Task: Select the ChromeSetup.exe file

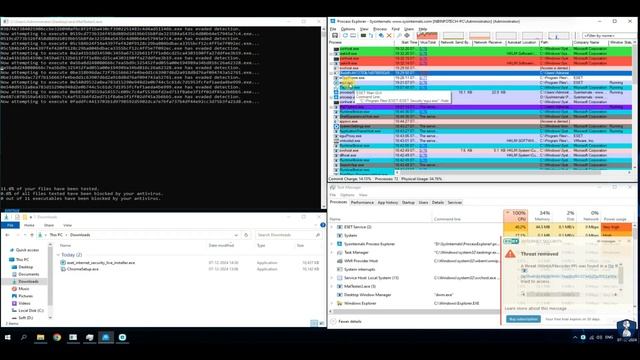Action: (x=82, y=269)
